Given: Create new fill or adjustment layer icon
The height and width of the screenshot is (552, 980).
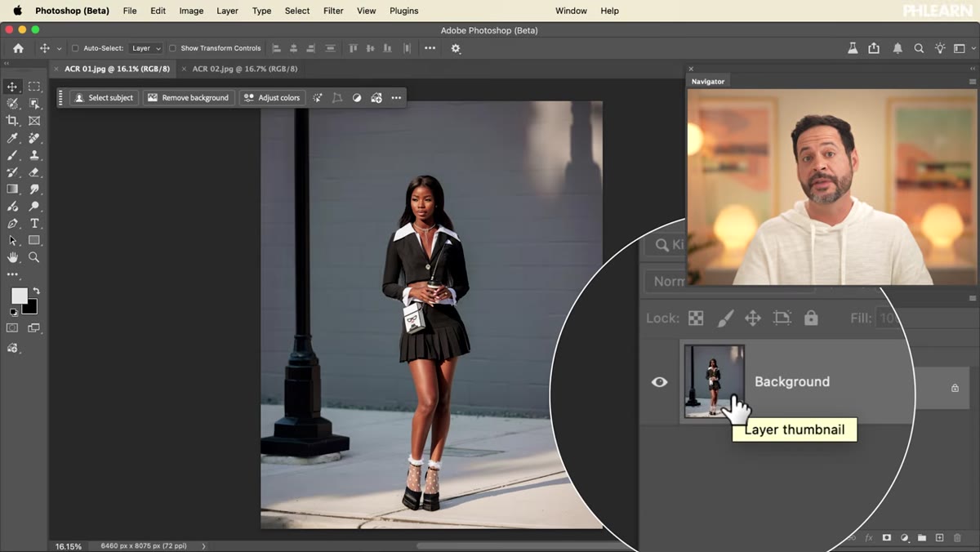Looking at the screenshot, I should tap(904, 538).
